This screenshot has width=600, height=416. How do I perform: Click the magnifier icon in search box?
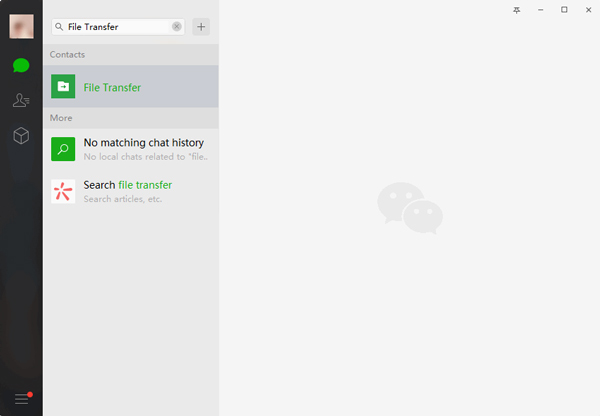[59, 27]
